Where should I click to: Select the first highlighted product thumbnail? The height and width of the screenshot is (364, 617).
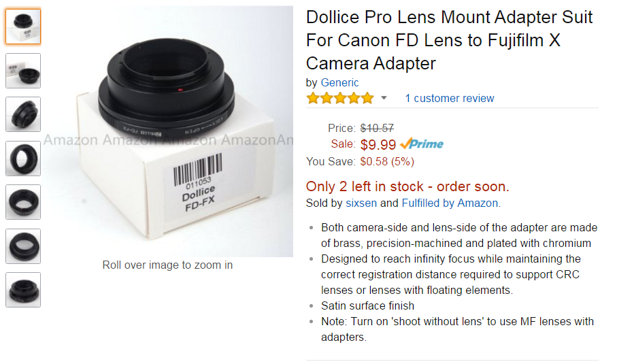tap(23, 27)
